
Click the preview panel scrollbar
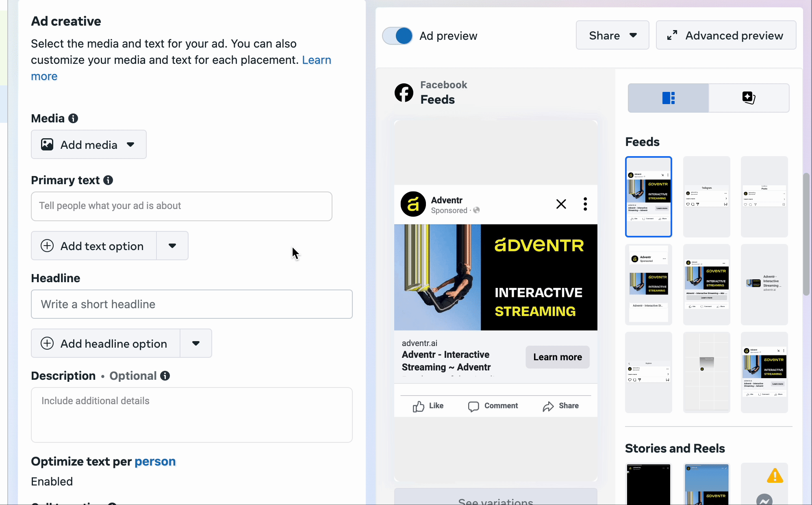coord(806,234)
